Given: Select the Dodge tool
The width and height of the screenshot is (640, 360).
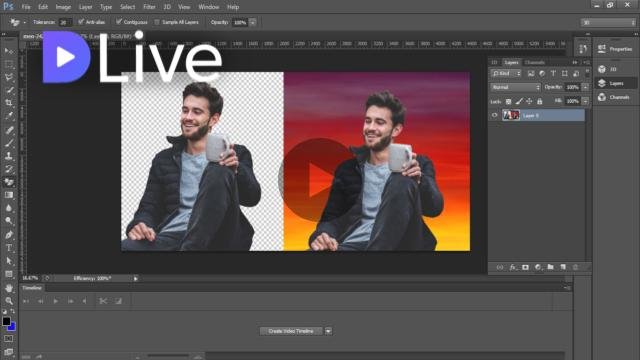Looking at the screenshot, I should (x=9, y=221).
